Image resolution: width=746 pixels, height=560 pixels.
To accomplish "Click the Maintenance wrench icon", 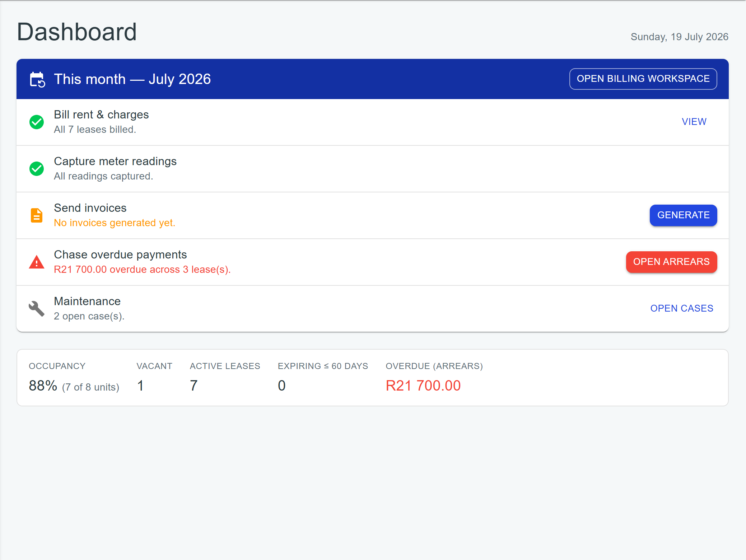I will pyautogui.click(x=37, y=309).
